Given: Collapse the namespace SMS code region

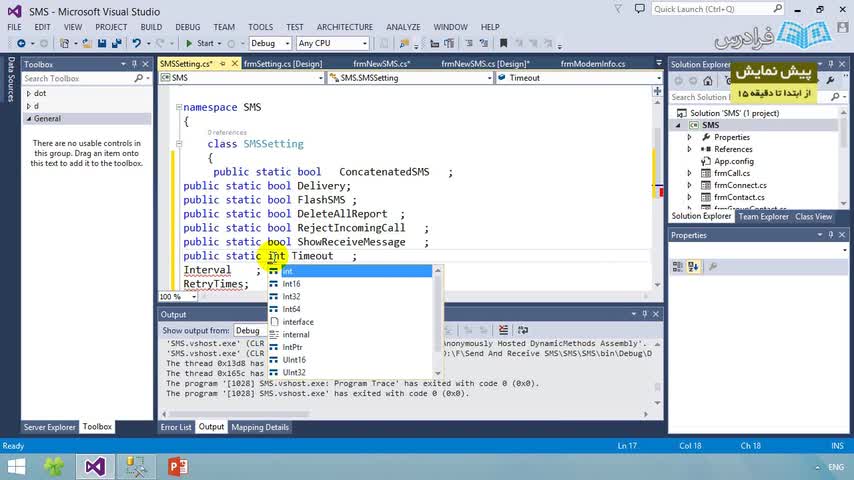Looking at the screenshot, I should (x=179, y=107).
